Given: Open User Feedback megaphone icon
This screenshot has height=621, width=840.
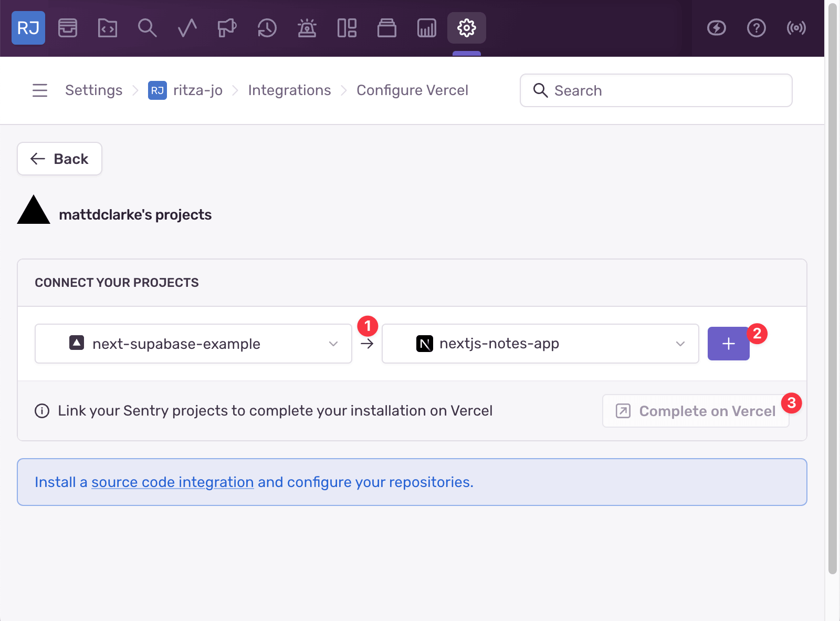Looking at the screenshot, I should coord(227,28).
